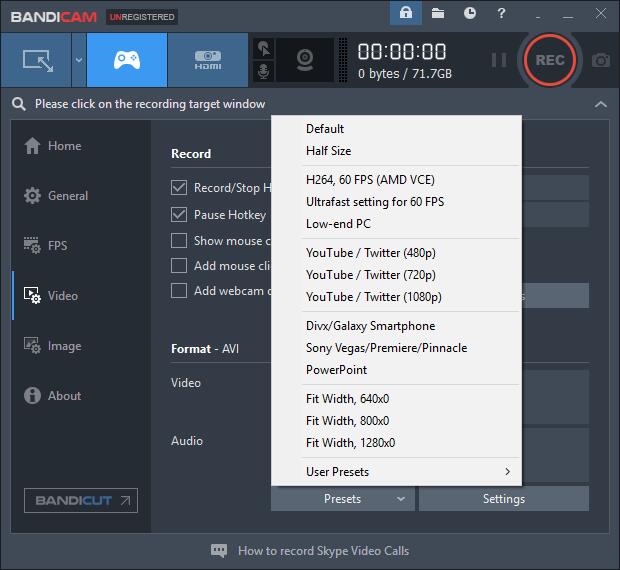Enable the Show mouse cursor checkbox
The image size is (620, 570).
(x=179, y=240)
